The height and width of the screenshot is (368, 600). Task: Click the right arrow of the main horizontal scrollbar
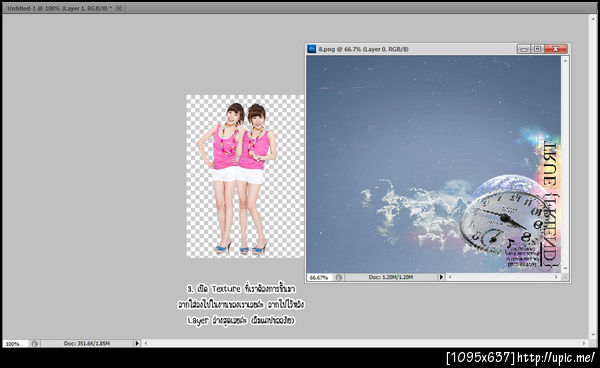pos(584,344)
